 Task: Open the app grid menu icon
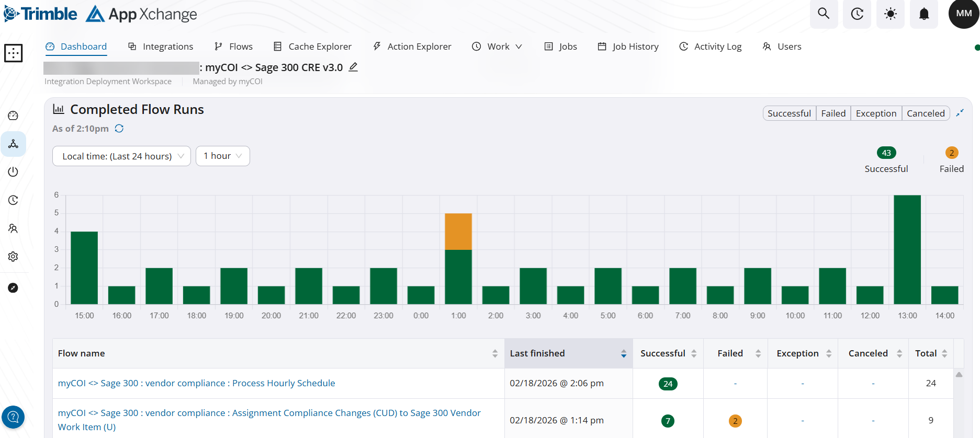(14, 53)
